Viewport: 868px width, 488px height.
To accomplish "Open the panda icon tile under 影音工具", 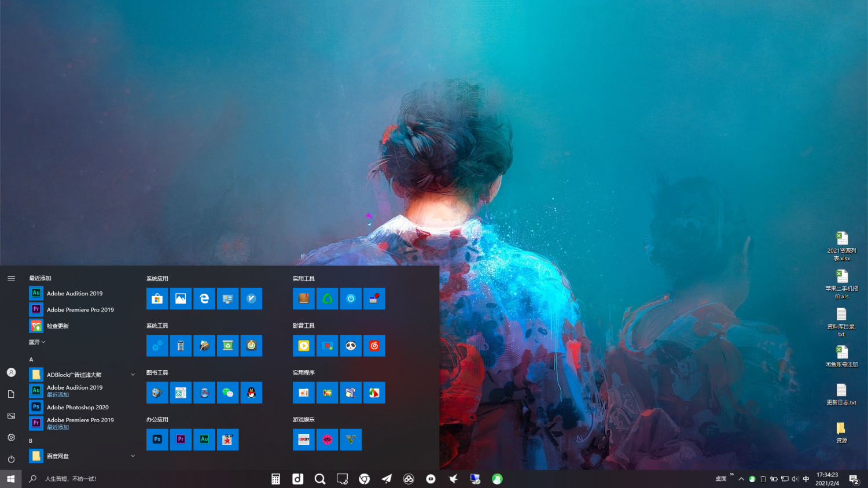I will pyautogui.click(x=351, y=346).
